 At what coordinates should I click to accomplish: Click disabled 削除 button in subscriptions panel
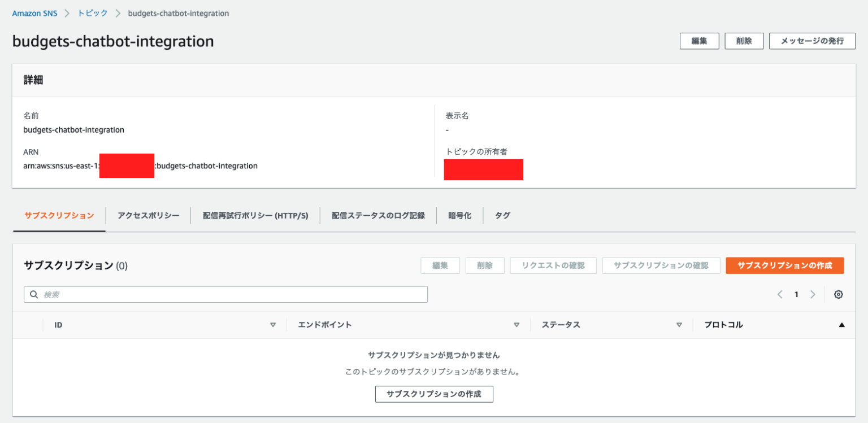(x=485, y=265)
